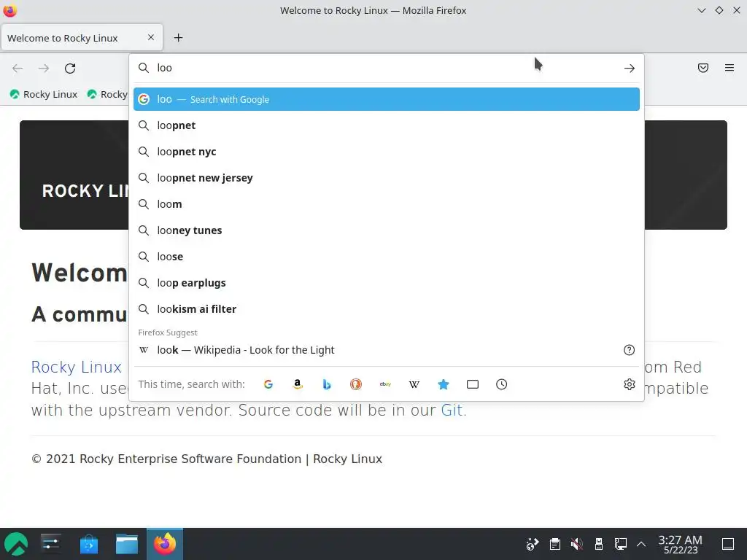The width and height of the screenshot is (747, 560).
Task: Go back one page
Action: (18, 68)
